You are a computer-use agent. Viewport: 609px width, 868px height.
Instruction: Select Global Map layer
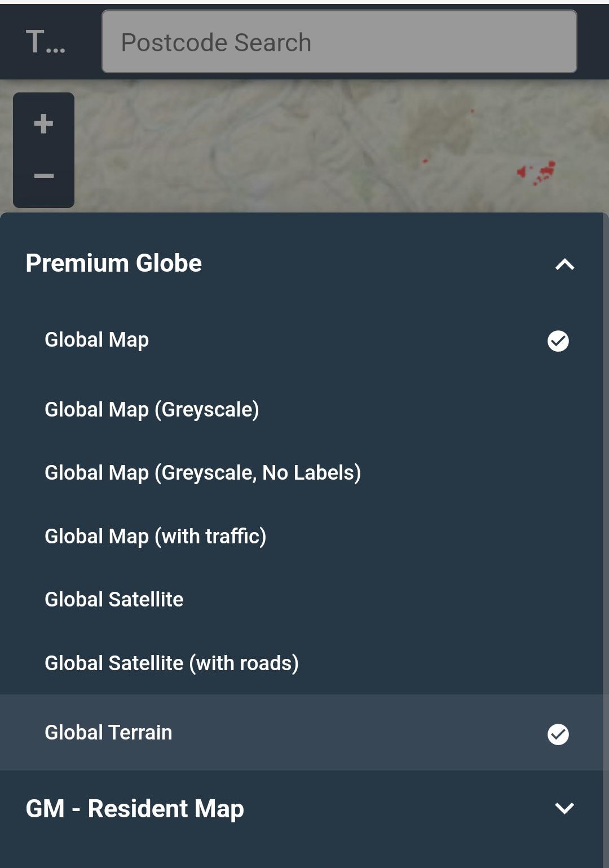coord(301,340)
